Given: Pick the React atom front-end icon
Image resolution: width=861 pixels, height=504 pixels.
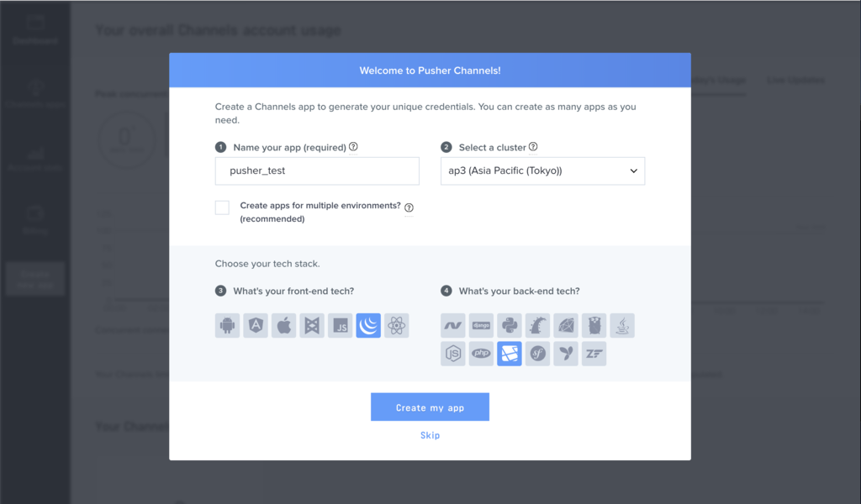Looking at the screenshot, I should click(x=397, y=326).
